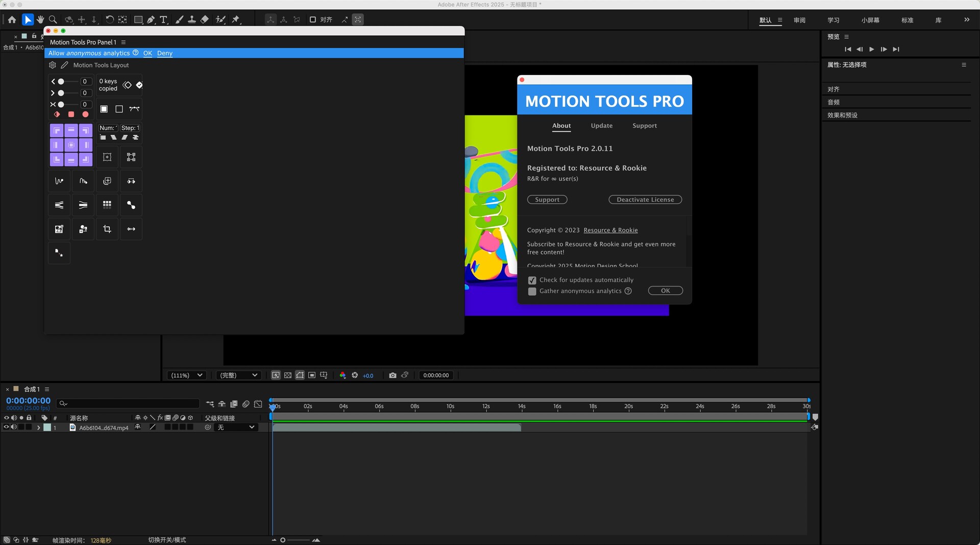Click the red circle keyframe icon
980x545 pixels.
[85, 114]
